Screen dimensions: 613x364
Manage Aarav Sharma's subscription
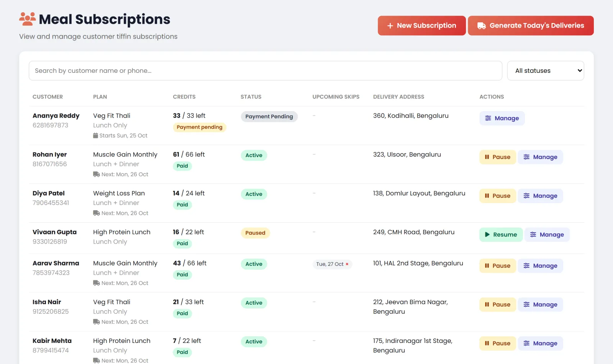pyautogui.click(x=540, y=266)
